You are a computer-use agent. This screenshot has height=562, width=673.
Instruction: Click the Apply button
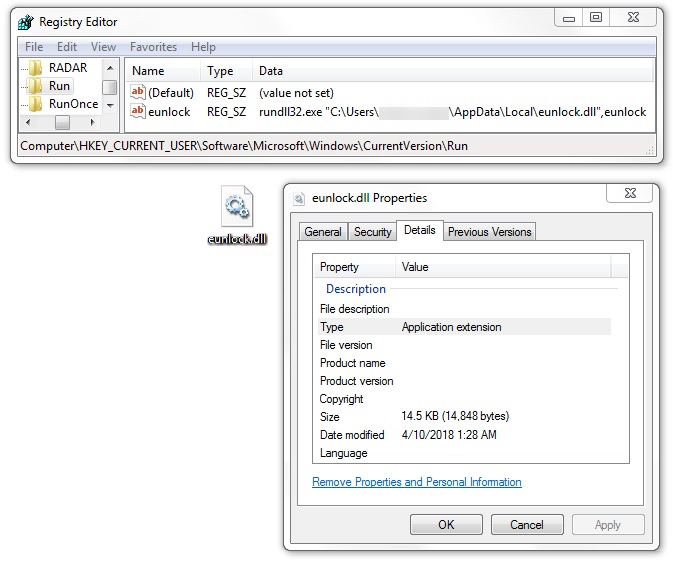coord(608,525)
